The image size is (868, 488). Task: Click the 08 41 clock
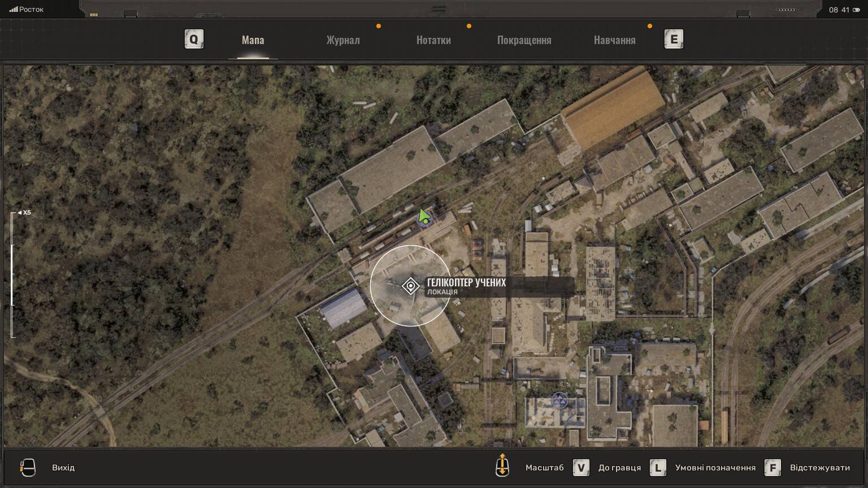839,10
